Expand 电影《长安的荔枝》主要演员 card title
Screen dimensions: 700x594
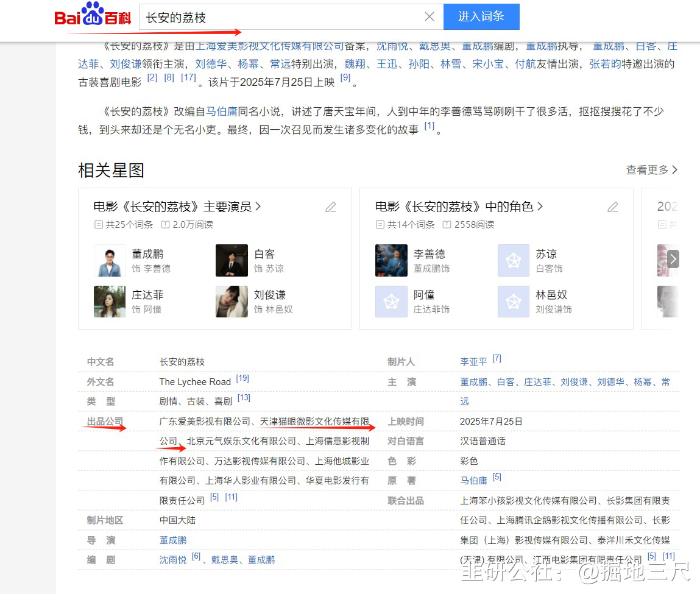coord(177,207)
